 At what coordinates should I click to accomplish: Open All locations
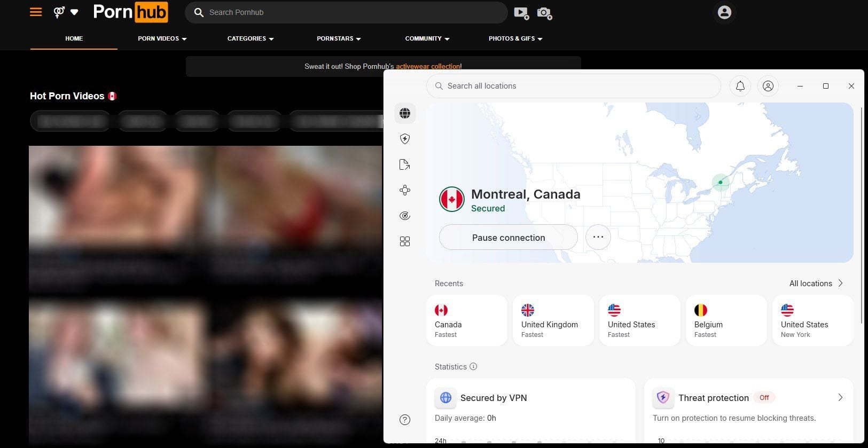tap(811, 284)
